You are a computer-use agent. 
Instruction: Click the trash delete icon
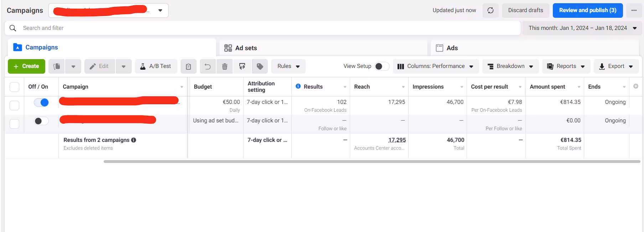225,67
